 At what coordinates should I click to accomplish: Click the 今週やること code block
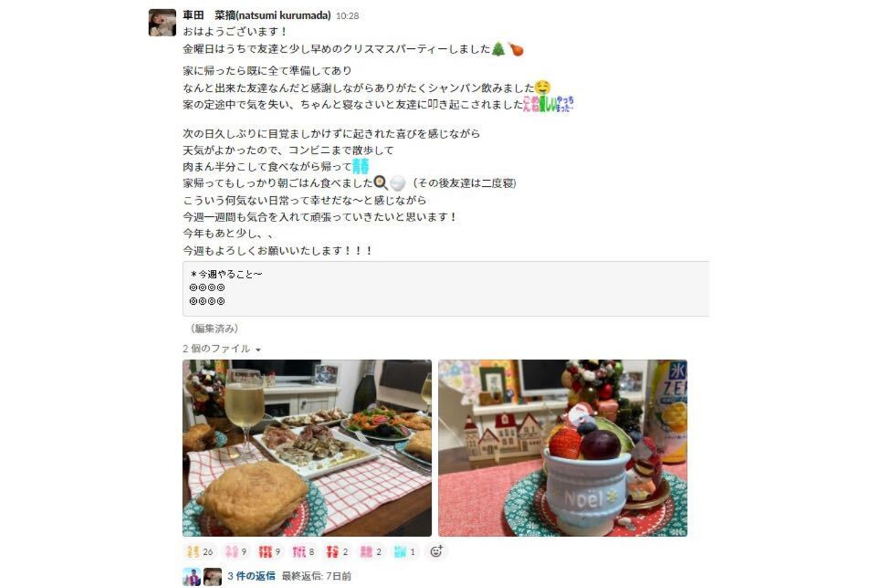[x=446, y=289]
